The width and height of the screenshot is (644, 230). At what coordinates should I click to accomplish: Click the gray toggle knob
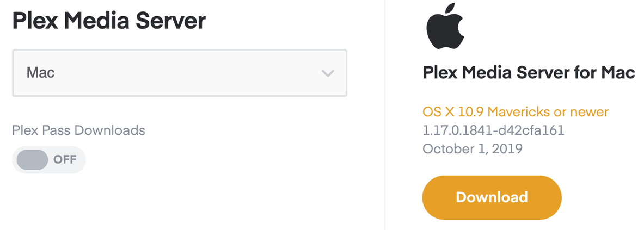click(33, 160)
